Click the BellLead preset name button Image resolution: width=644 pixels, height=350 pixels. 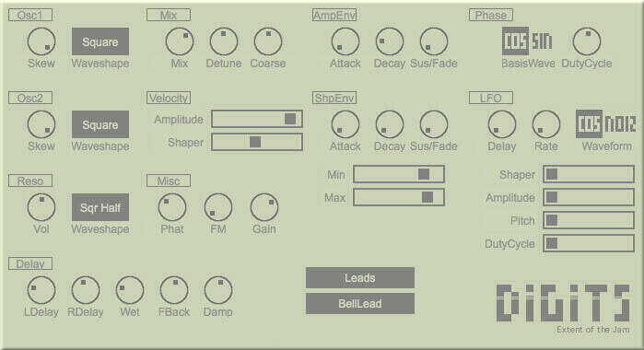tap(360, 303)
